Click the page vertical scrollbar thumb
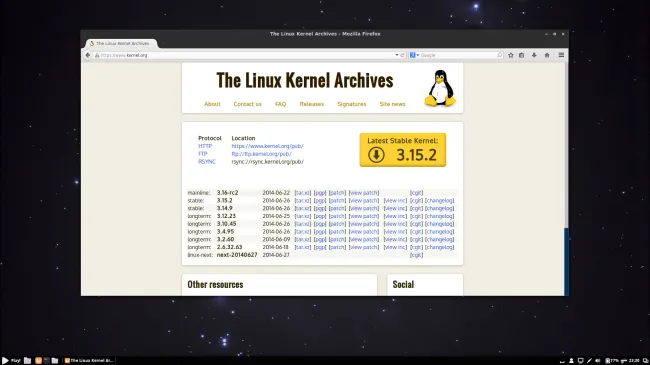Screen dimensions: 650x365 point(566,261)
